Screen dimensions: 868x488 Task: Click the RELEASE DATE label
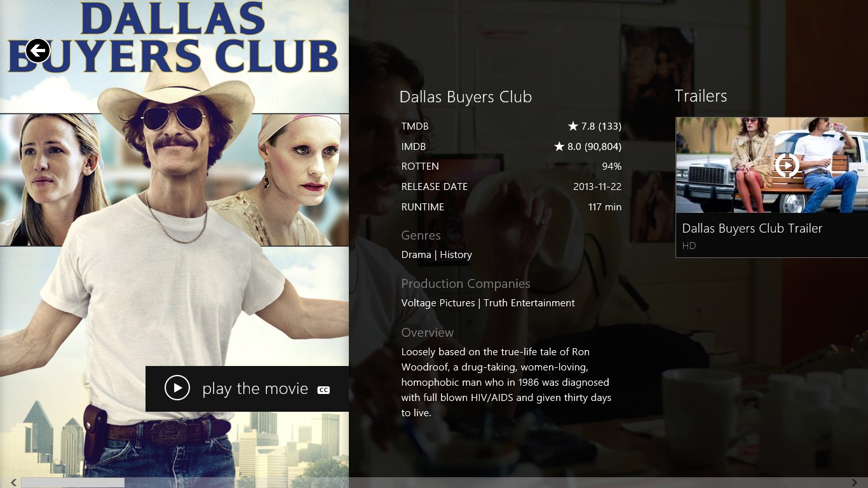435,187
